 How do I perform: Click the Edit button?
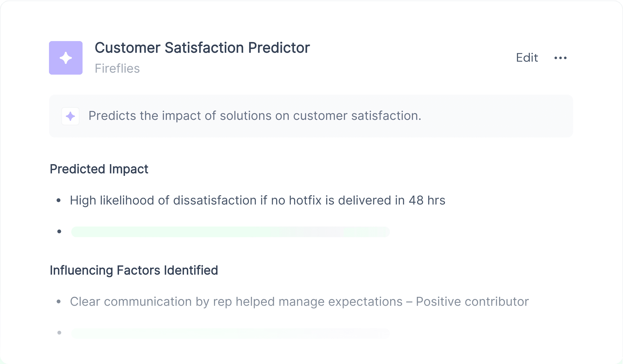(x=527, y=58)
